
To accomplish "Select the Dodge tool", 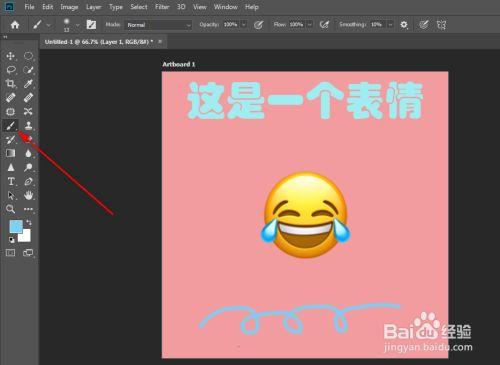I will (28, 167).
